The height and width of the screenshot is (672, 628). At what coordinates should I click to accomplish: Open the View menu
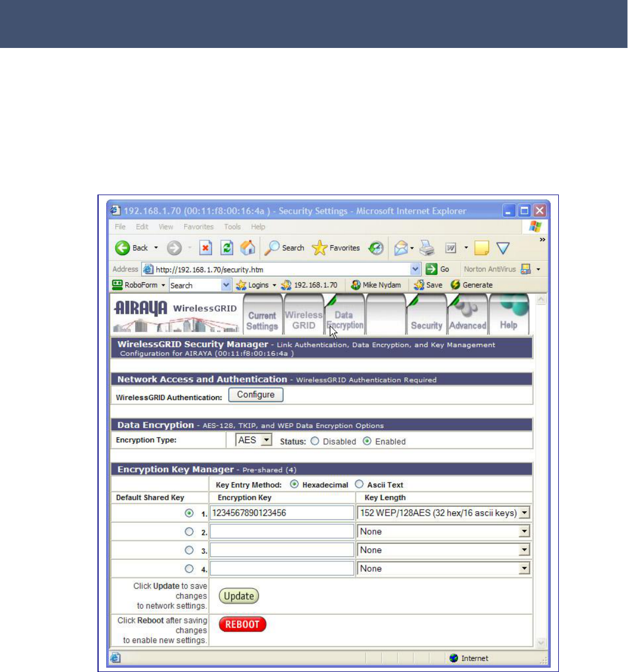166,227
